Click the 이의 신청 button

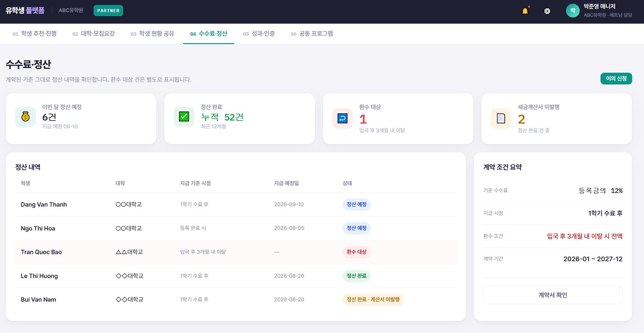pos(616,78)
